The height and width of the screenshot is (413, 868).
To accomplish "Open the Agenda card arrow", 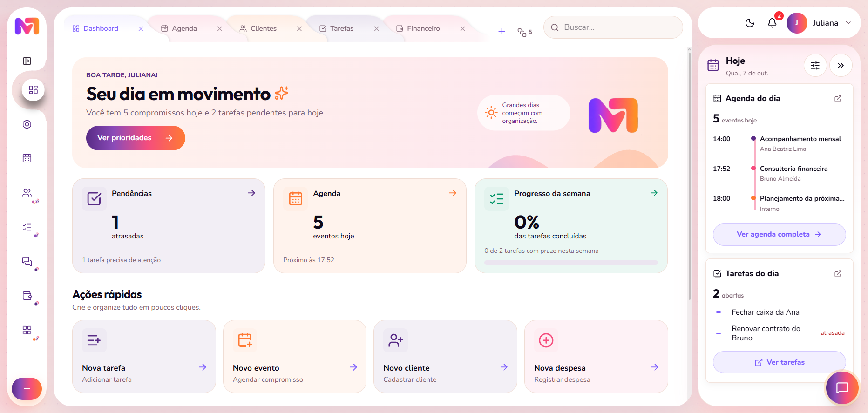I will pyautogui.click(x=453, y=193).
